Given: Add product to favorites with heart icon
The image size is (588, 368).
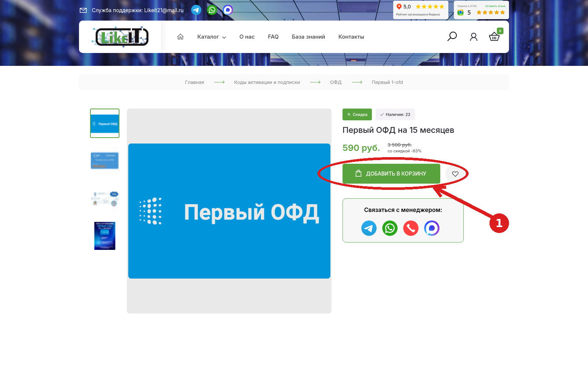Looking at the screenshot, I should tap(455, 174).
